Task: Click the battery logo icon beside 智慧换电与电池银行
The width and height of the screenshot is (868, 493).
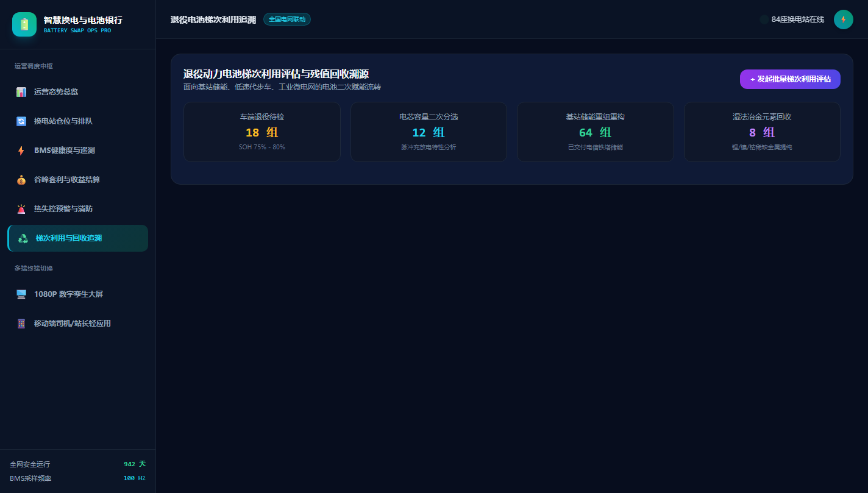Action: click(24, 24)
